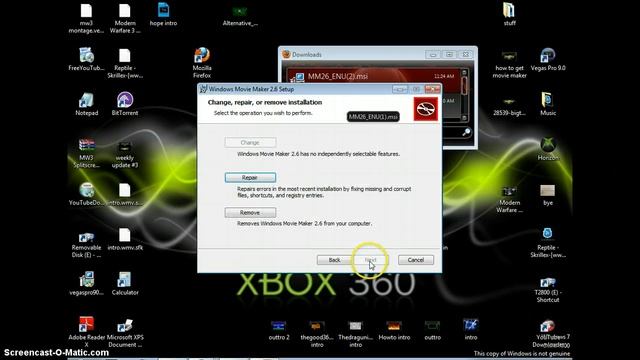This screenshot has width=640, height=360.
Task: Launch BitTorrent desktop shortcut
Action: [124, 100]
